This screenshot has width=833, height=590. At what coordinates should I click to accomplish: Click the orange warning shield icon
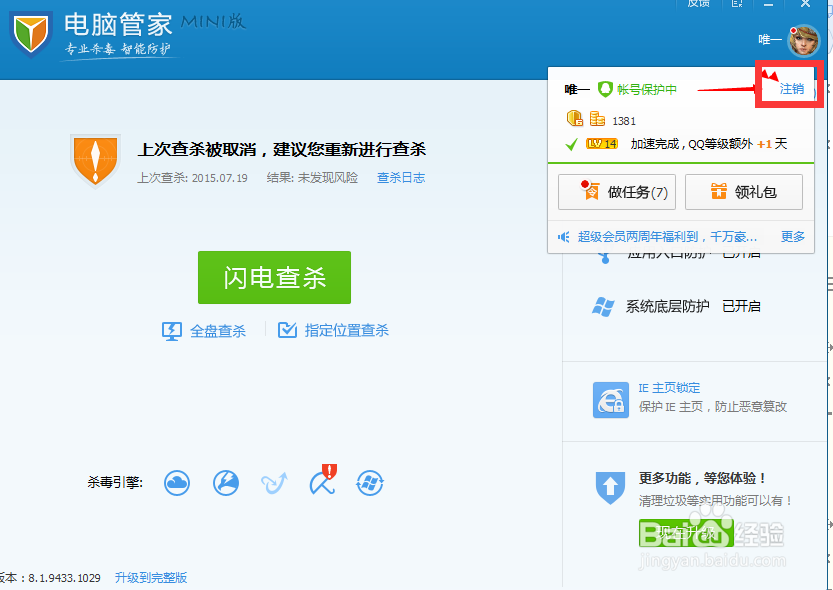pyautogui.click(x=95, y=160)
